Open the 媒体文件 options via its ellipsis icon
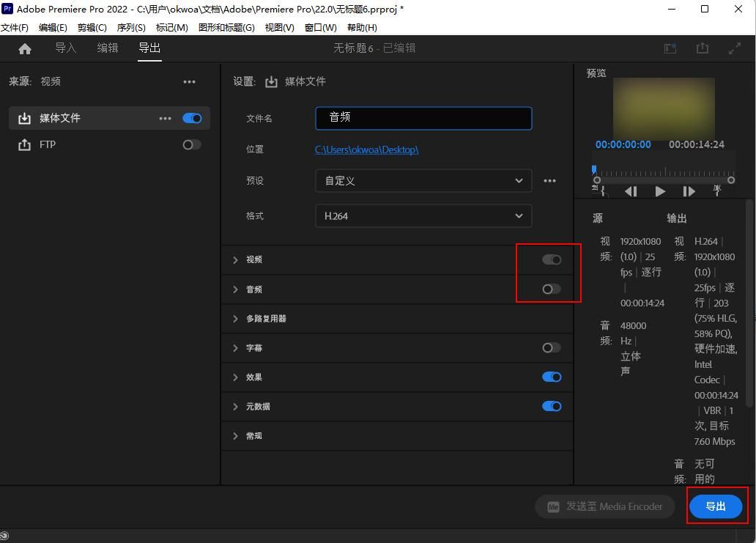Viewport: 756px width, 543px height. [x=165, y=118]
